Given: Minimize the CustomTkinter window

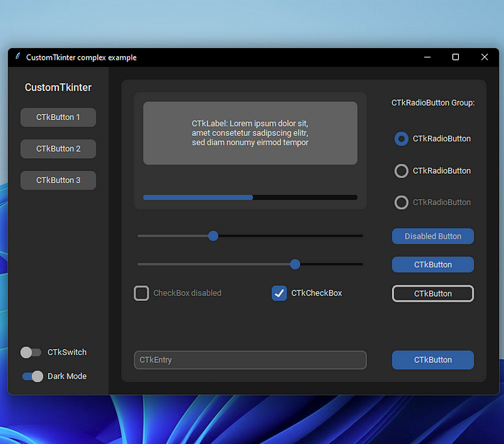Looking at the screenshot, I should coord(427,57).
